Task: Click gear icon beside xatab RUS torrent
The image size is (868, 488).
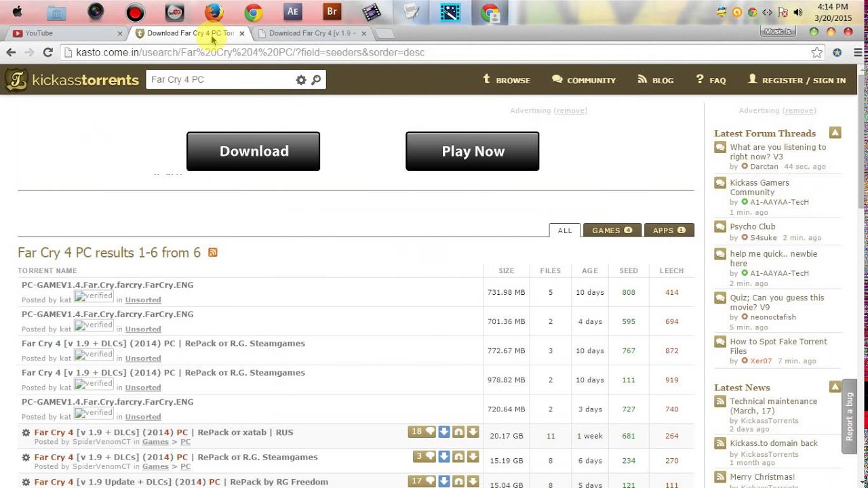Action: (26, 432)
